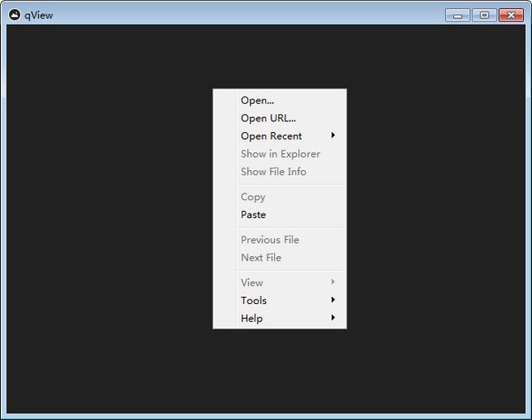The height and width of the screenshot is (420, 532).
Task: Maximize the qView window
Action: 484,14
